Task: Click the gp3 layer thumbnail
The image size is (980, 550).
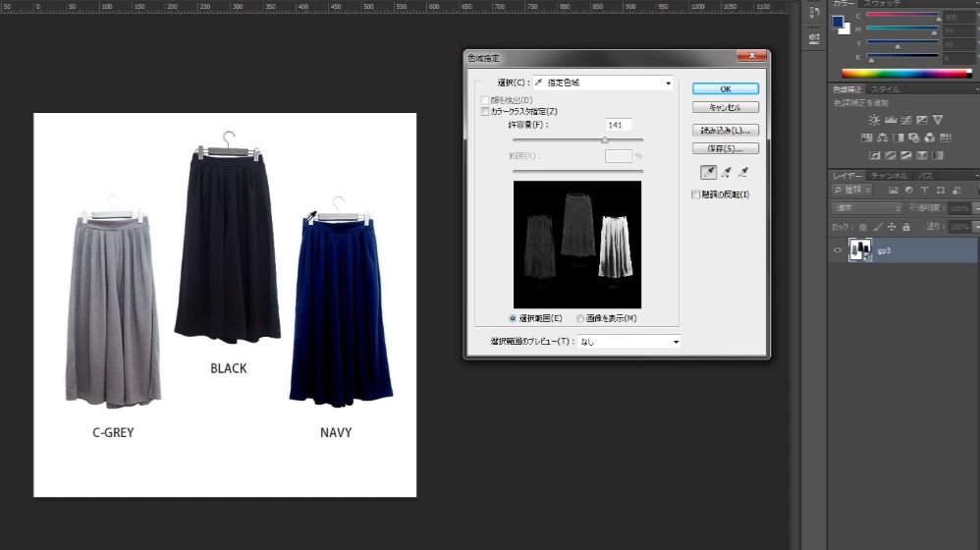Action: (x=860, y=250)
